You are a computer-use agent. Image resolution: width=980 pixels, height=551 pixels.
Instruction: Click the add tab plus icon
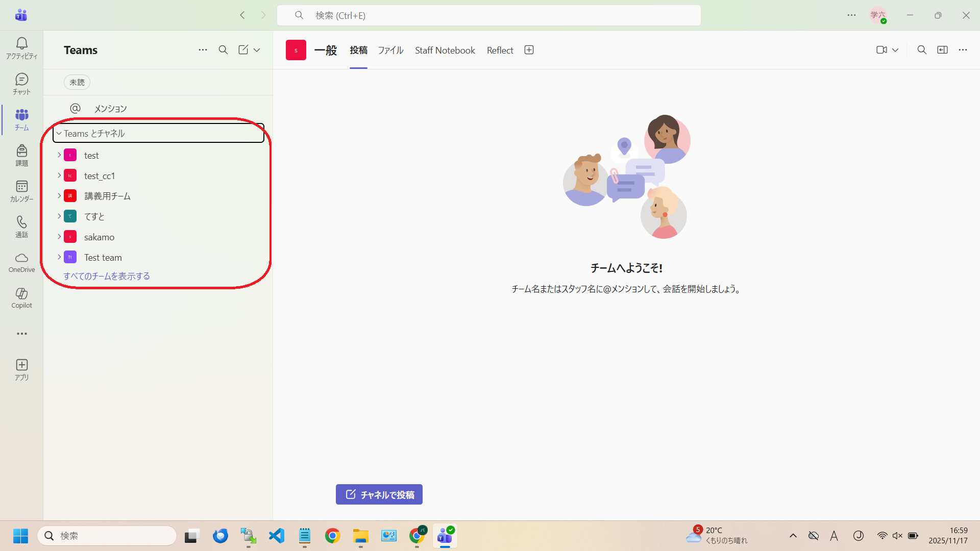(529, 50)
